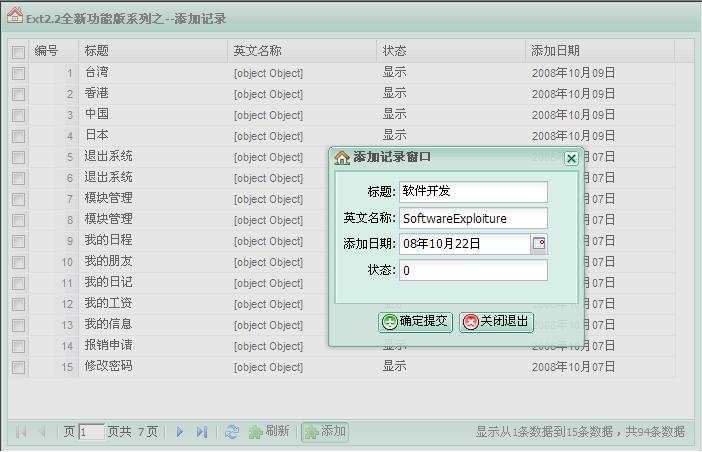702x452 pixels.
Task: Click the 添加日期 date text field
Action: (x=465, y=244)
